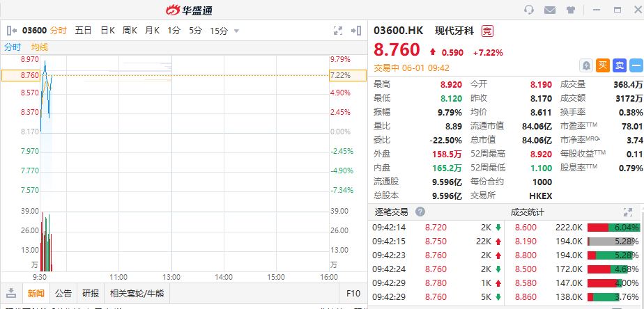Viewport: 644px width, 309px height.
Task: Collapse the left panel arrow icon
Action: pos(10,31)
